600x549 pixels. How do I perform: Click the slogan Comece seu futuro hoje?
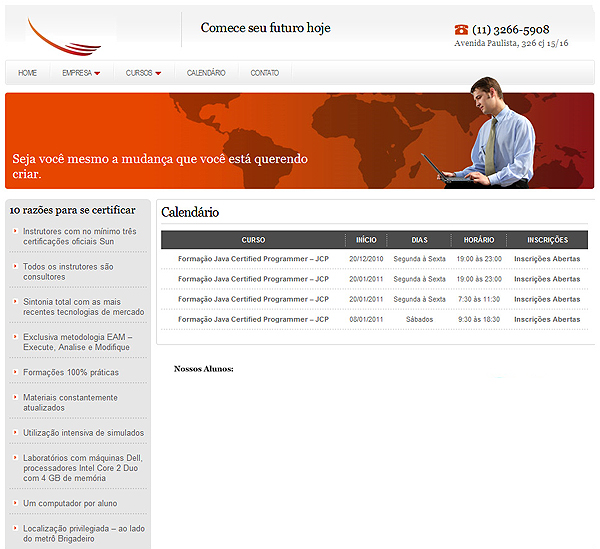[266, 28]
